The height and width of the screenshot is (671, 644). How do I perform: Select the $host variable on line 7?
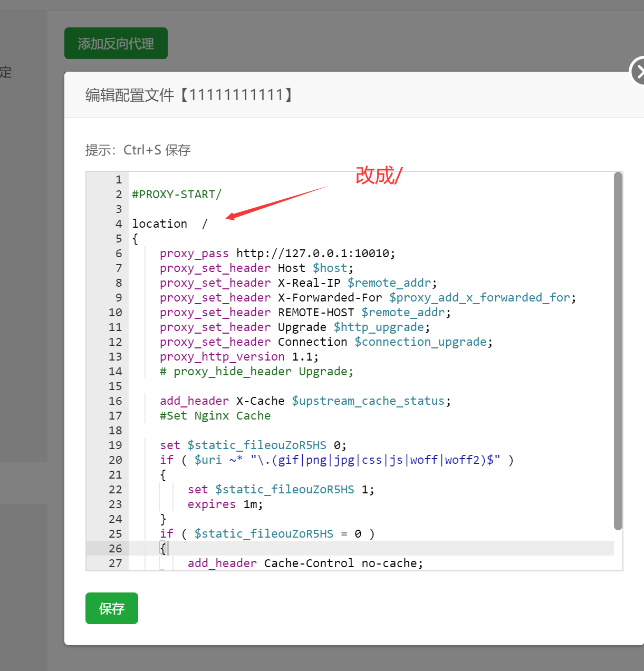(x=330, y=268)
